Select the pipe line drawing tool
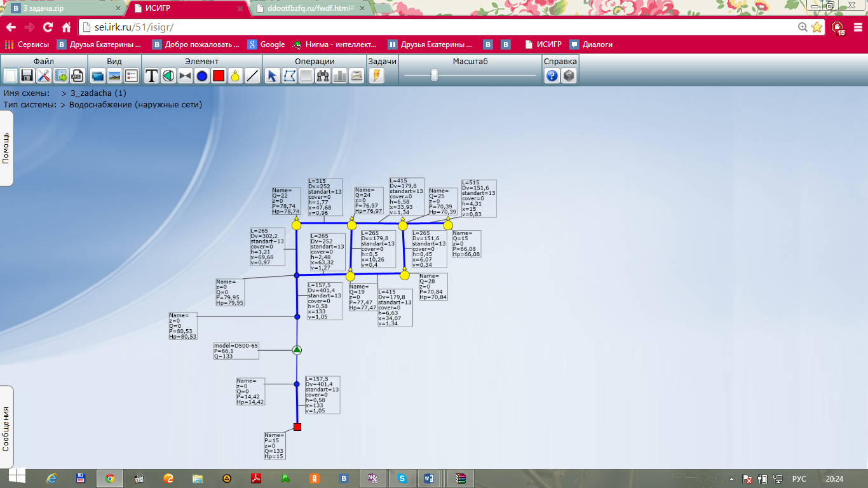Viewport: 868px width, 488px height. [252, 76]
